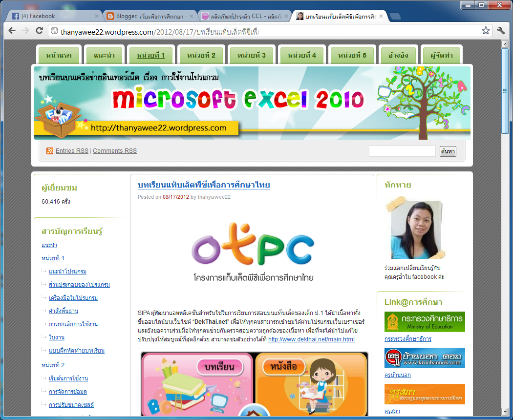The width and height of the screenshot is (513, 420).
Task: Open the หน่วยที่ 5 navigation tab
Action: pyautogui.click(x=352, y=55)
